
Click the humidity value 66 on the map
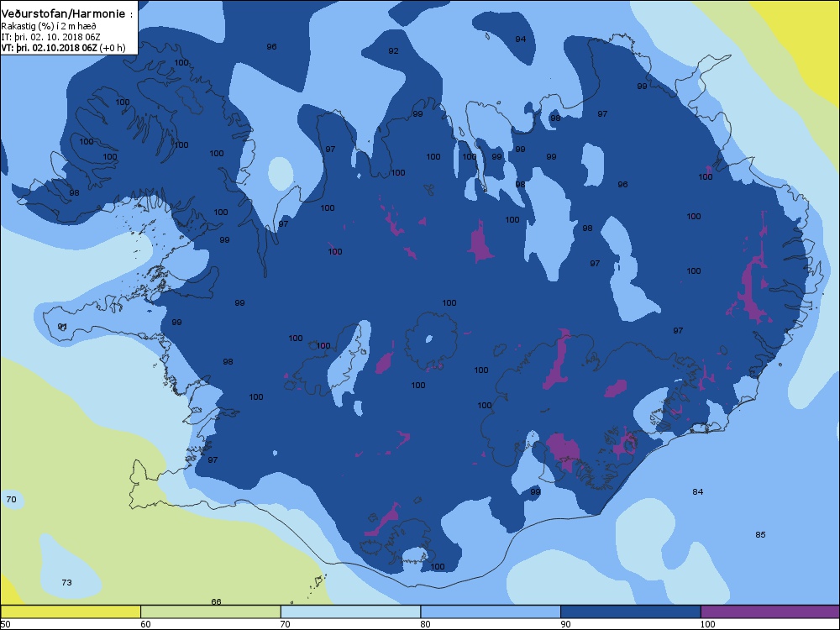216,601
